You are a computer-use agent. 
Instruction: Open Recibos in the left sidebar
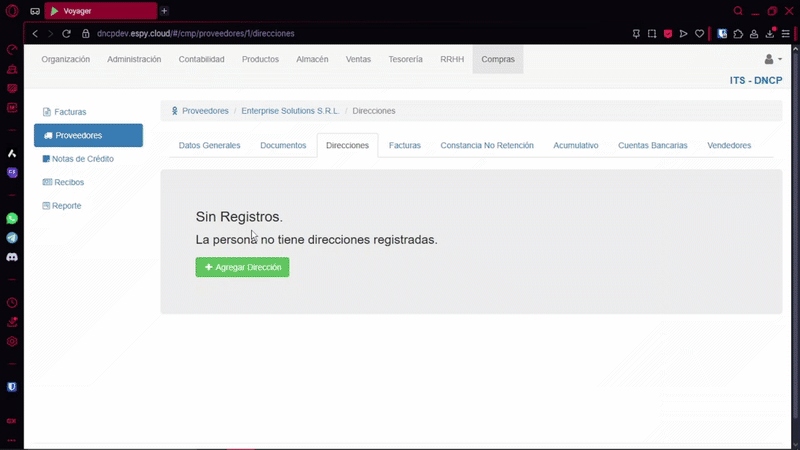point(88,182)
